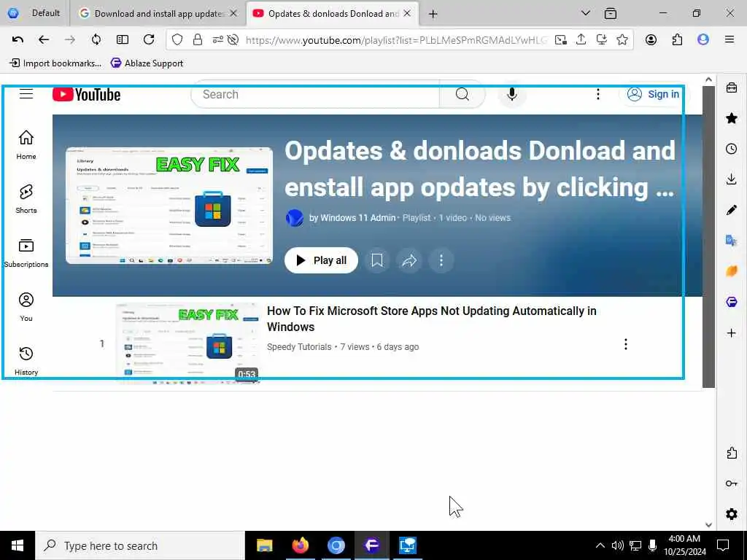The height and width of the screenshot is (560, 747).
Task: Start voice search with microphone icon
Action: [511, 94]
